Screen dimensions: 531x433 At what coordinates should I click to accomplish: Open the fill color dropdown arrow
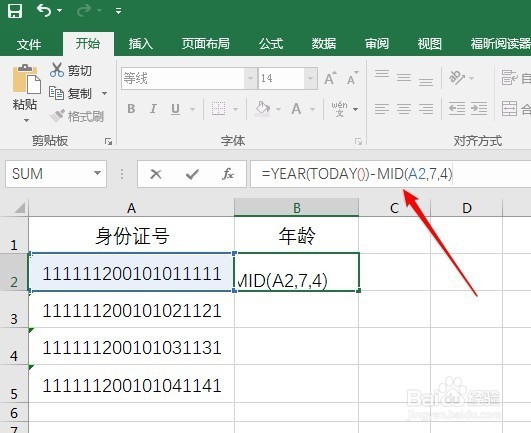click(279, 109)
